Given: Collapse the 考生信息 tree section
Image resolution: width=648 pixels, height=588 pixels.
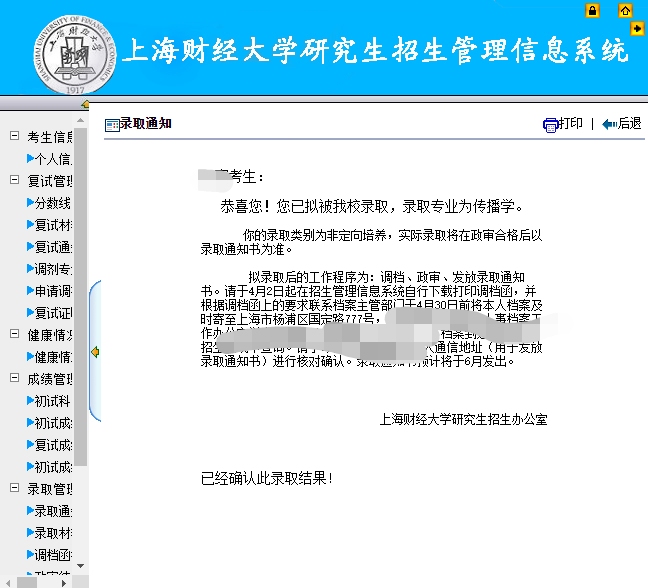Looking at the screenshot, I should [x=14, y=137].
